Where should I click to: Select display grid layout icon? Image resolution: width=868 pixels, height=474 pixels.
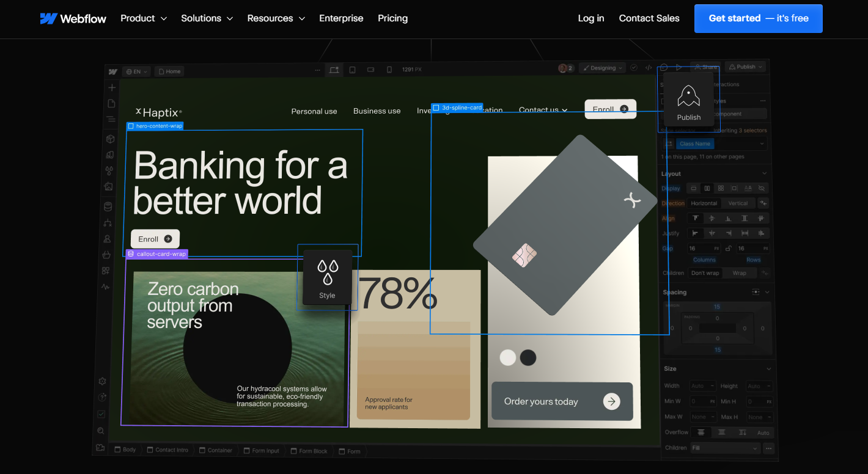point(721,188)
